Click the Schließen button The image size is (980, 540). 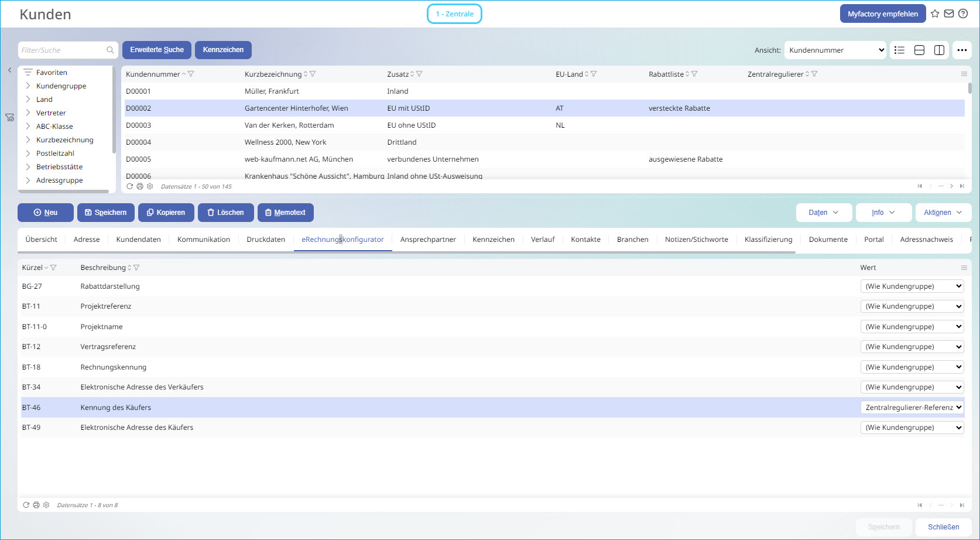(943, 527)
